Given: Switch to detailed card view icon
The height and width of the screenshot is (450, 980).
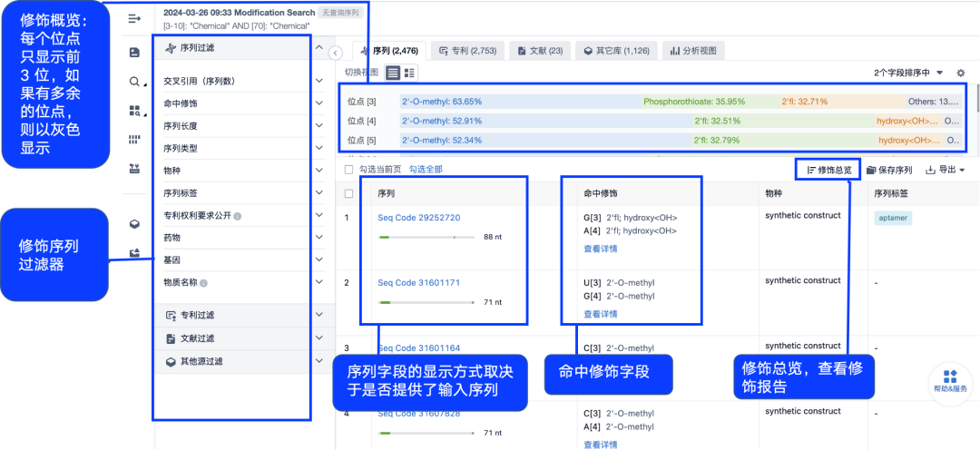Looking at the screenshot, I should click(409, 73).
